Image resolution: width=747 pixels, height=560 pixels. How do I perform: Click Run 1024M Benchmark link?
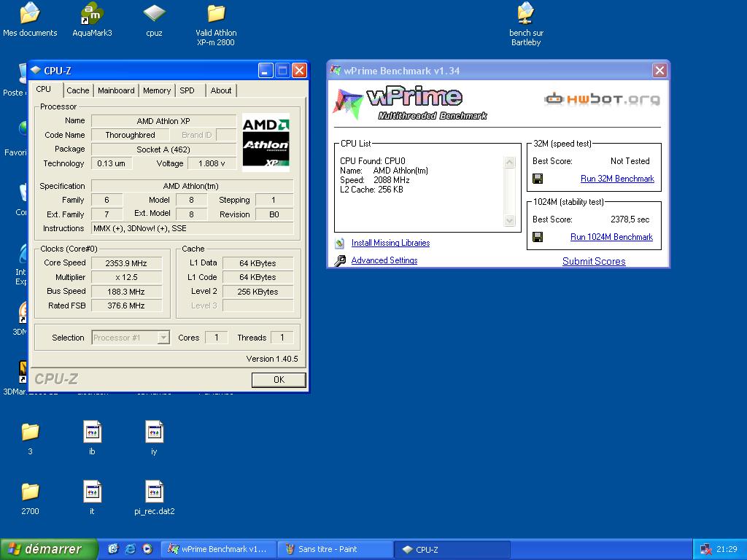pos(611,237)
